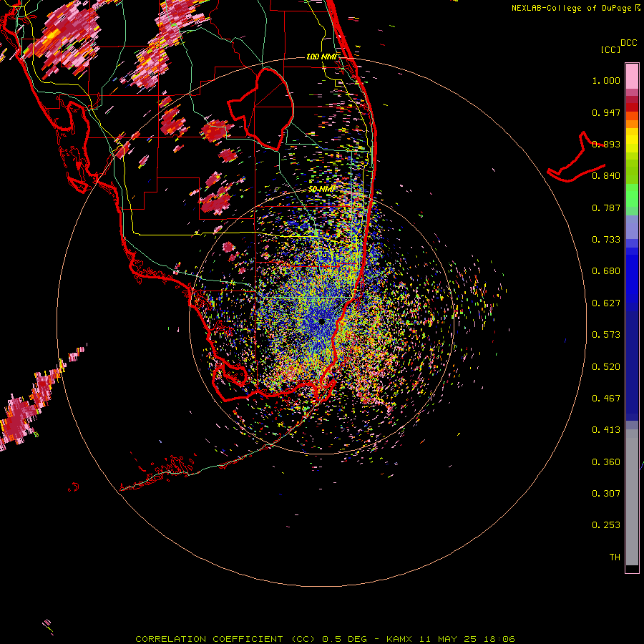Viewport: 644px width, 644px height.
Task: Click the 0.413 scale value
Action: coord(606,430)
